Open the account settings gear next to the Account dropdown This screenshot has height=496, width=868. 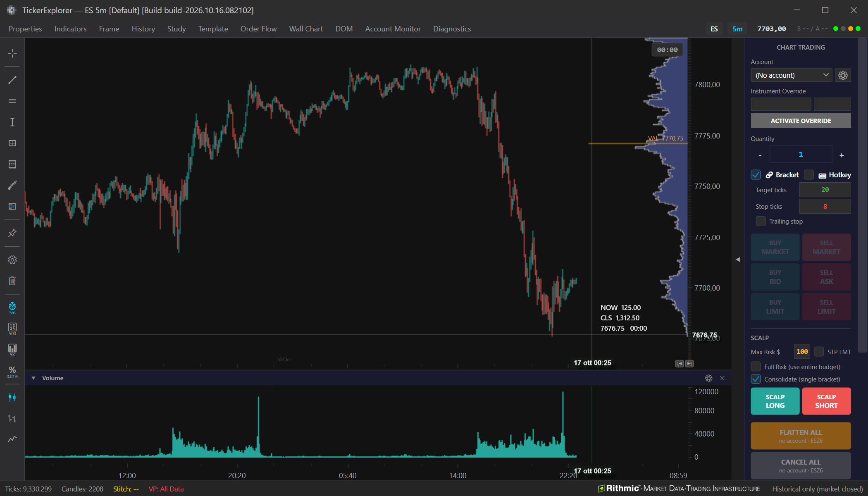click(x=843, y=75)
